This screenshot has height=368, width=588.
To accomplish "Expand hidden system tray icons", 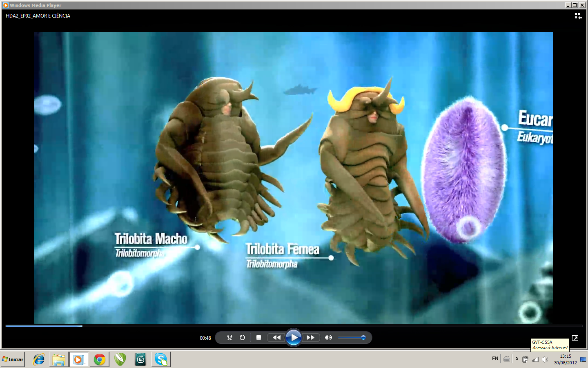I will click(x=517, y=359).
